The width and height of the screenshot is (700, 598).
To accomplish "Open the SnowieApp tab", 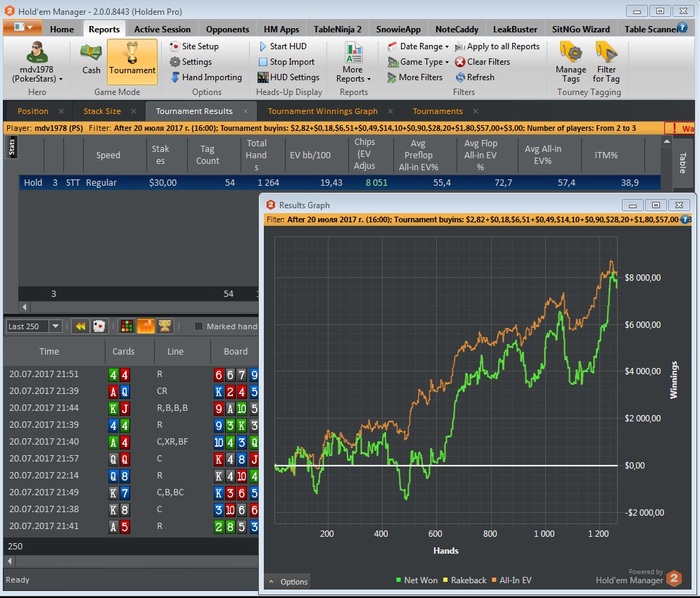I will click(398, 29).
